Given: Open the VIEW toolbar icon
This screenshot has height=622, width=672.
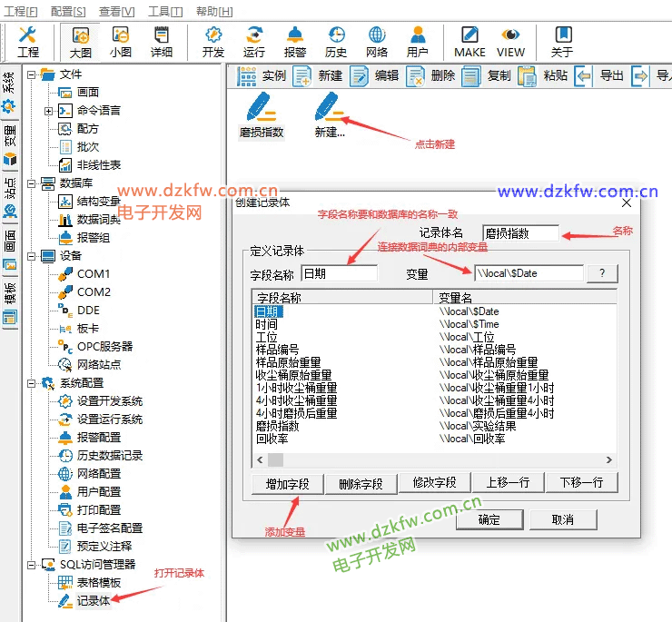Looking at the screenshot, I should (510, 42).
